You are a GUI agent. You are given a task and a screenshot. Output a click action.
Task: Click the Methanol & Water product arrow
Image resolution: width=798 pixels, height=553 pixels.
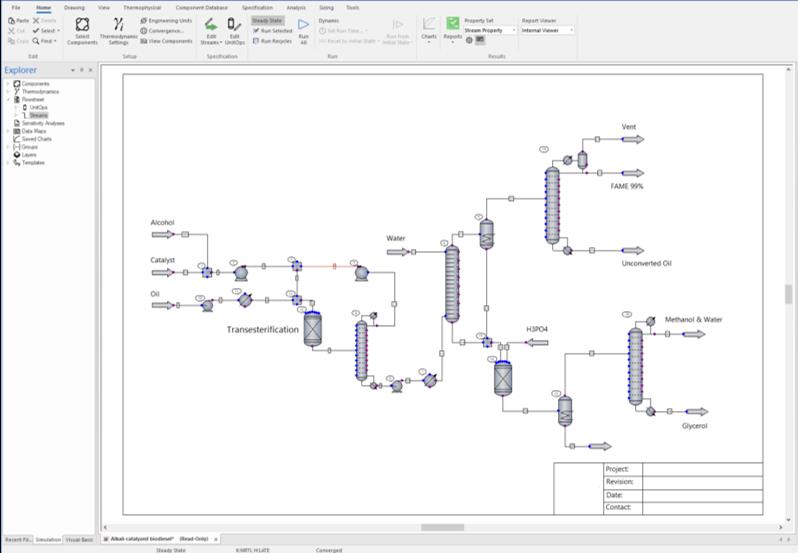click(x=694, y=334)
